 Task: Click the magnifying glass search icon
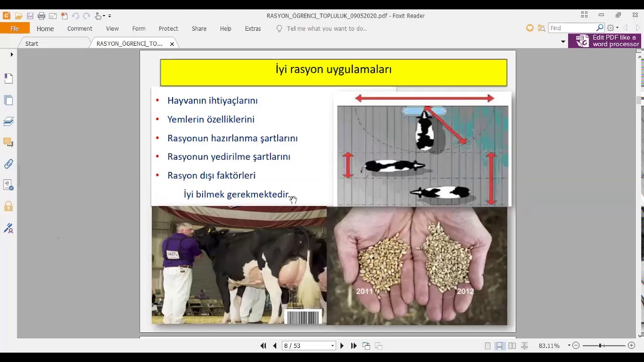click(x=600, y=28)
